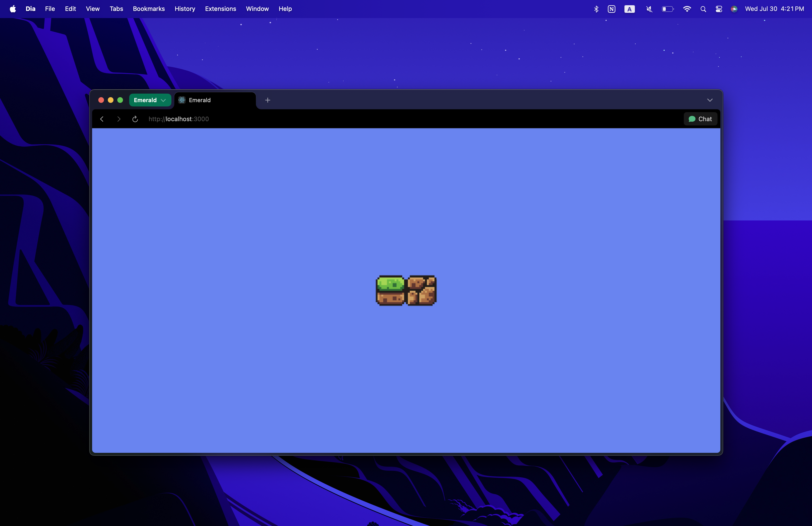
Task: Open the Wi-Fi status menu
Action: [x=687, y=9]
